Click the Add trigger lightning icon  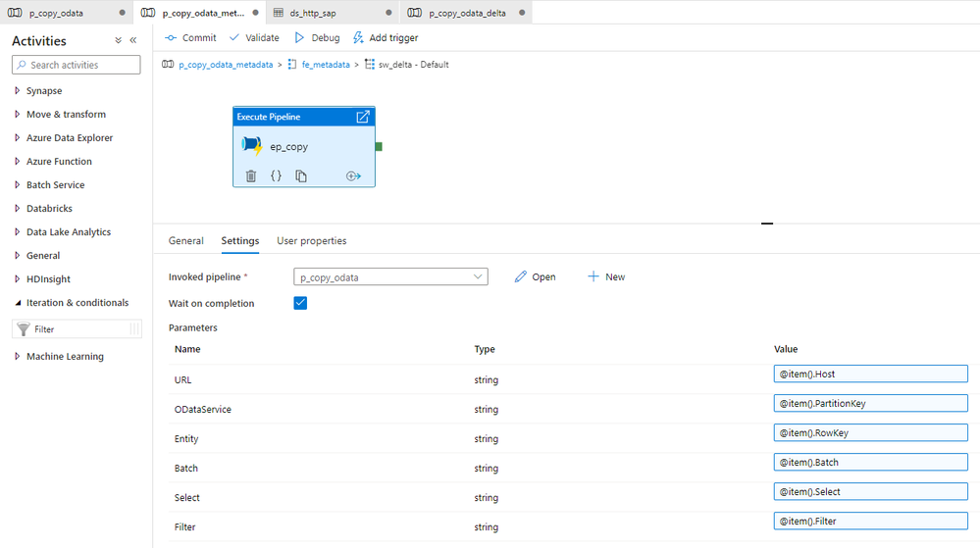pos(358,38)
